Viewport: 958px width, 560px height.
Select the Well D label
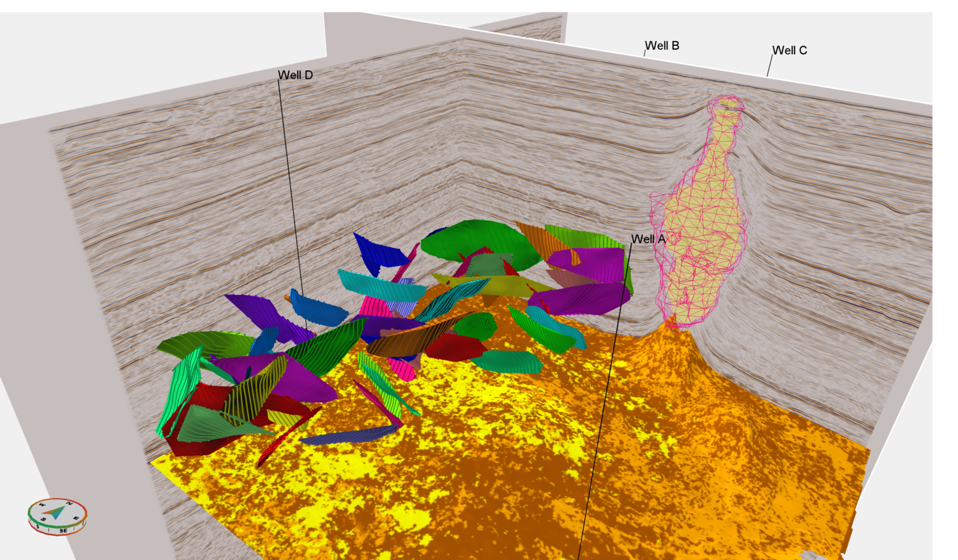pos(296,75)
